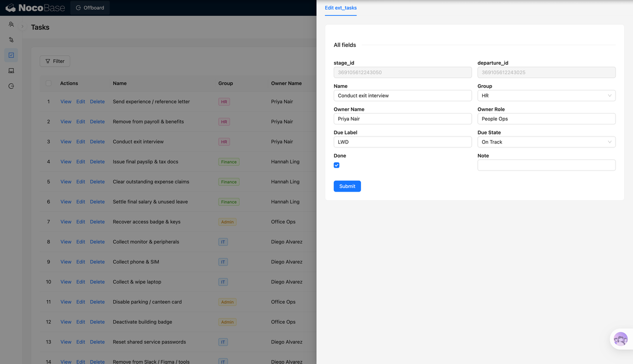633x364 pixels.
Task: Click the Name column header
Action: click(x=120, y=83)
